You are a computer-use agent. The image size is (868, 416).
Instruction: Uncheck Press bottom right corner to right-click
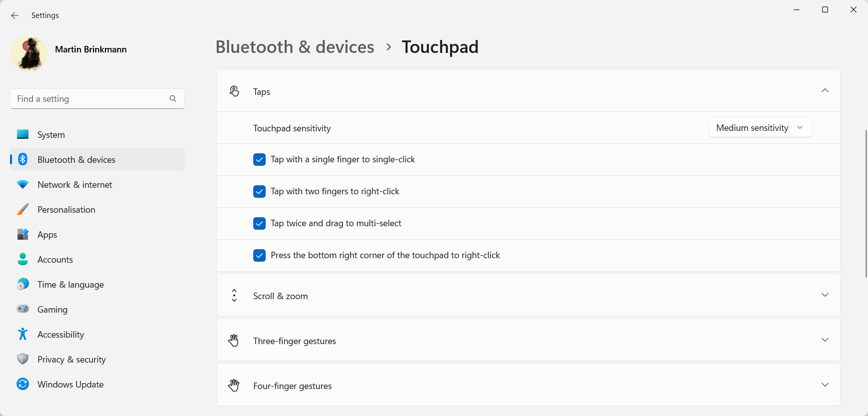click(259, 255)
